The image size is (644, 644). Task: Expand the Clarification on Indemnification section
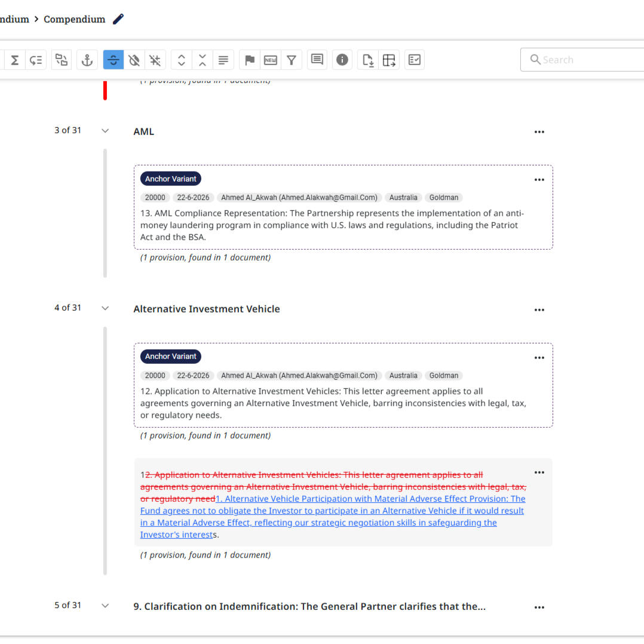[x=105, y=606]
